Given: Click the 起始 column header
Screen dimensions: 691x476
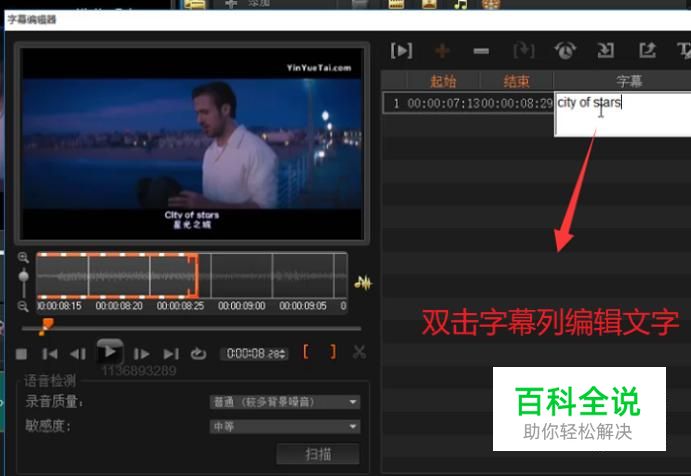Looking at the screenshot, I should (443, 81).
